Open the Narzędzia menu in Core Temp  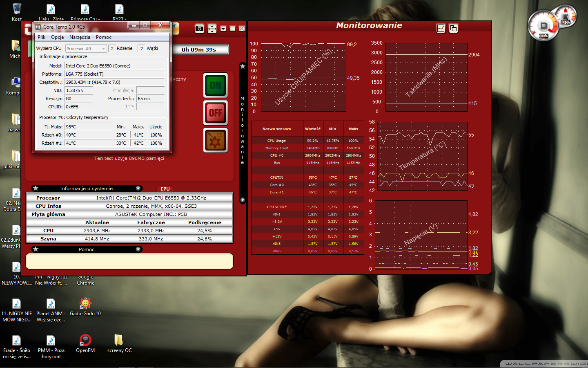pyautogui.click(x=80, y=37)
